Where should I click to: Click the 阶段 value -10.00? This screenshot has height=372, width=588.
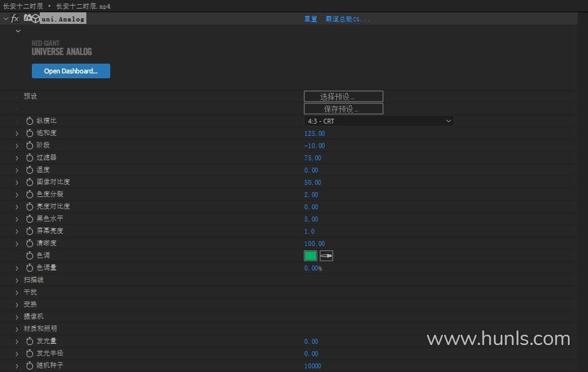click(x=315, y=146)
